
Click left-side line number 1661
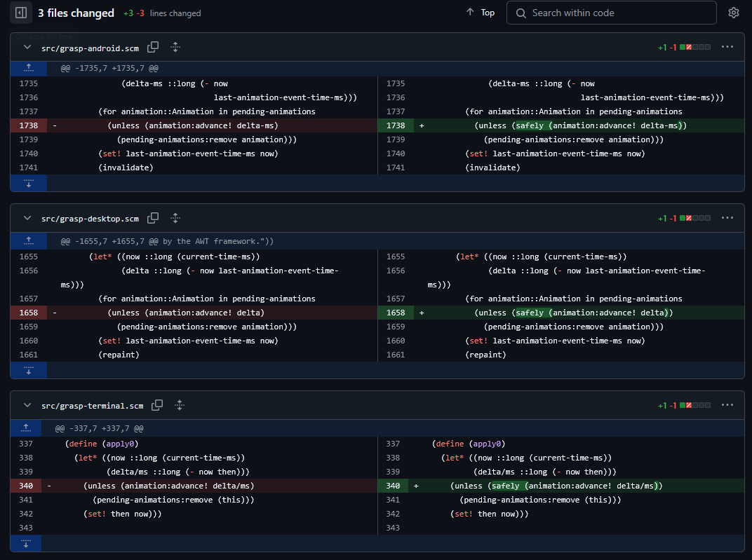29,355
